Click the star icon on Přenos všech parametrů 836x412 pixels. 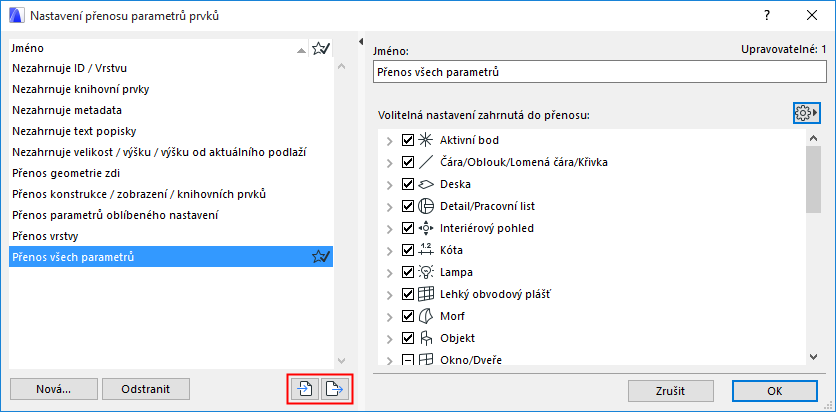[321, 257]
